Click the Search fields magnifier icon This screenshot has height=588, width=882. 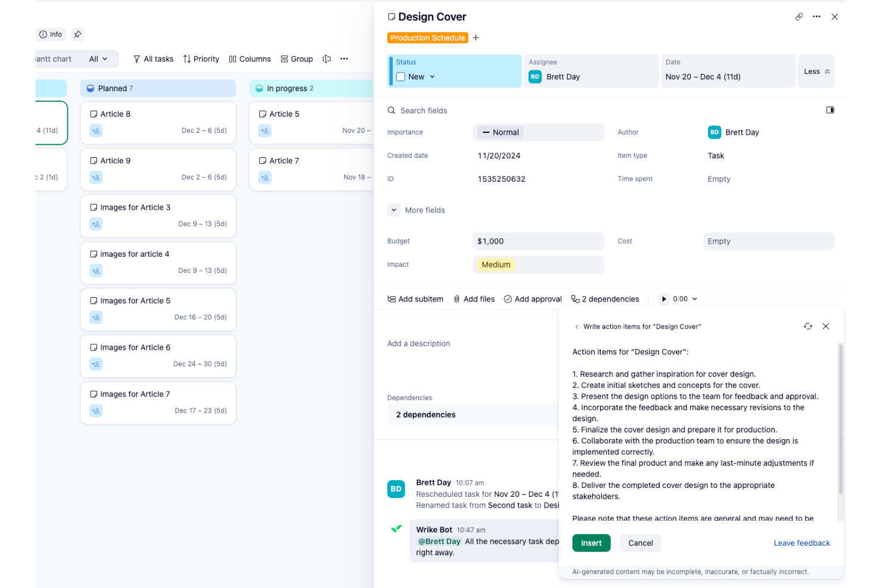[392, 110]
